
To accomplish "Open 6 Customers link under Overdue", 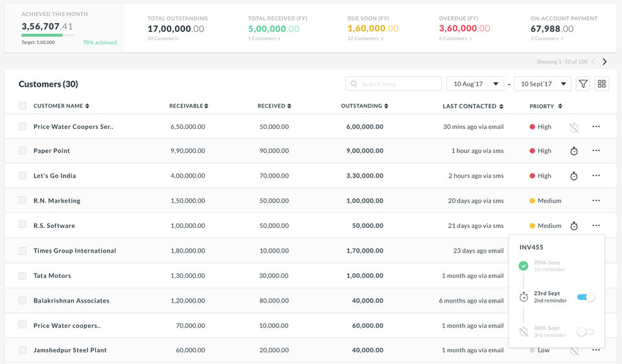I will pyautogui.click(x=455, y=38).
